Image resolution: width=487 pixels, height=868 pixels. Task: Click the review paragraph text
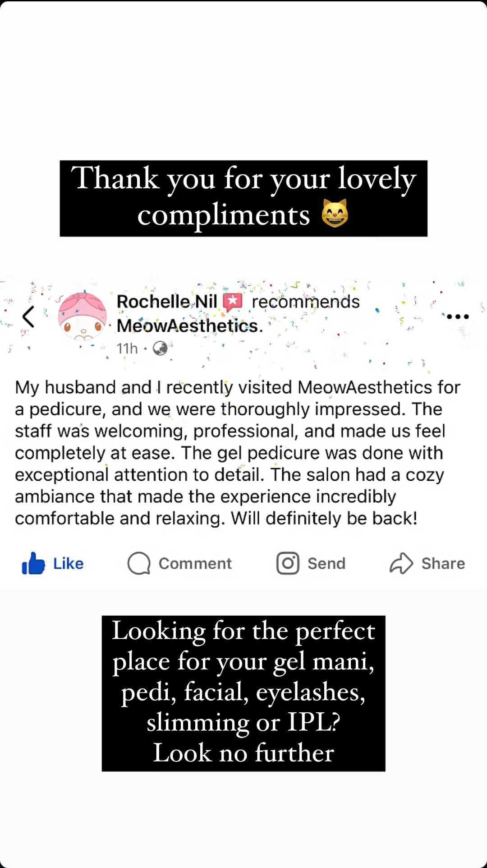point(230,453)
